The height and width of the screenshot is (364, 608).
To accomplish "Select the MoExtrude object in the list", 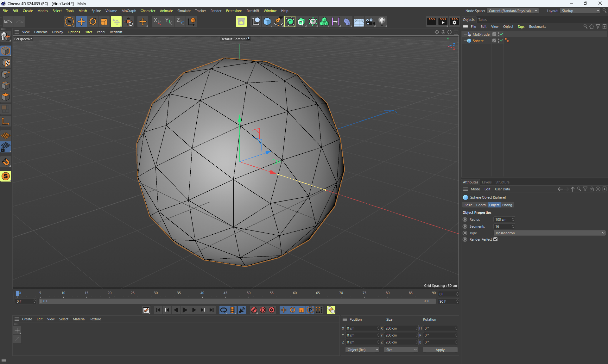I will (481, 34).
